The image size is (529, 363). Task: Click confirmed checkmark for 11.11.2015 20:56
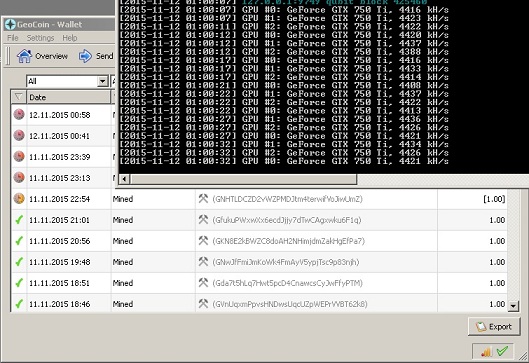[x=19, y=241]
